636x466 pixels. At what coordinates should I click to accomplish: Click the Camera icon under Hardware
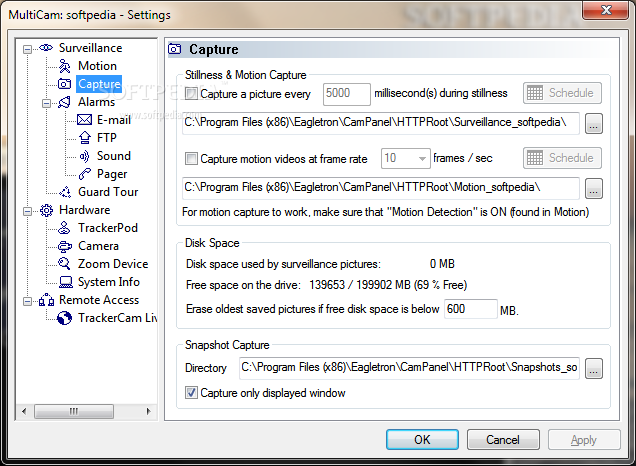pyautogui.click(x=64, y=246)
